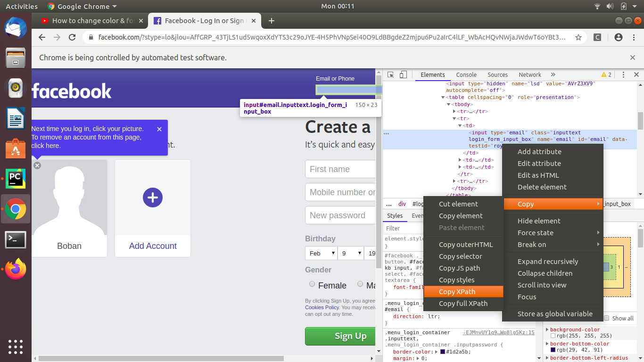Activate the DevTools element inspector picker
This screenshot has height=362, width=644.
click(x=390, y=75)
